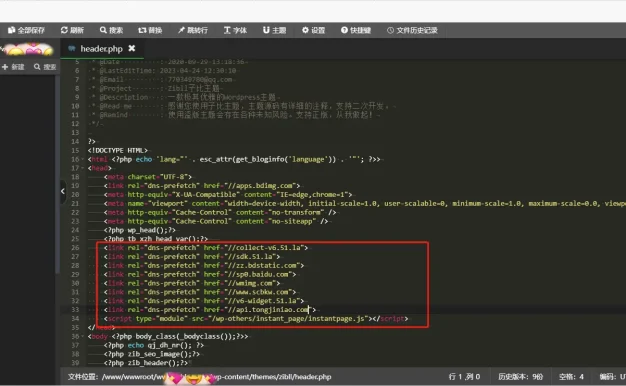This screenshot has height=386, width=626.
Task: Click the qj_dh_nr() line 37
Action: pyautogui.click(x=154, y=345)
